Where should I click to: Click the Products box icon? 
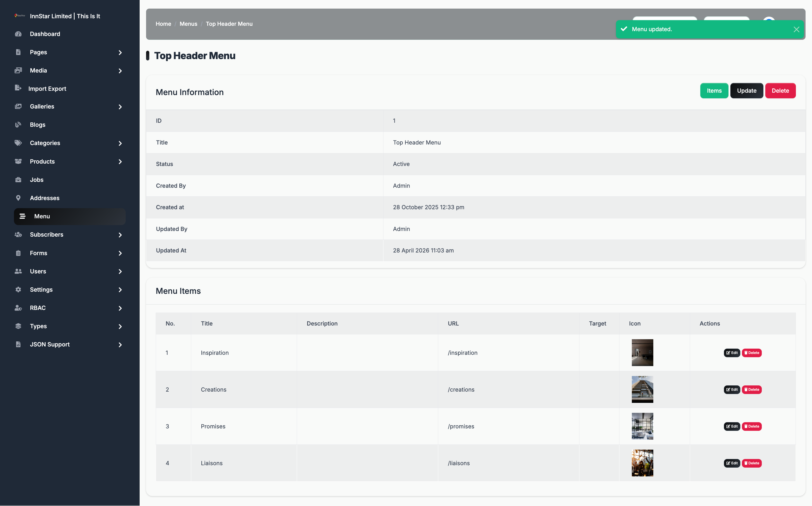click(18, 161)
